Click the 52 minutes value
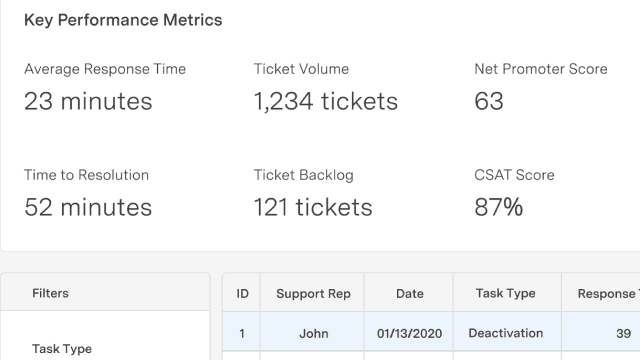Image resolution: width=640 pixels, height=360 pixels. [x=88, y=207]
